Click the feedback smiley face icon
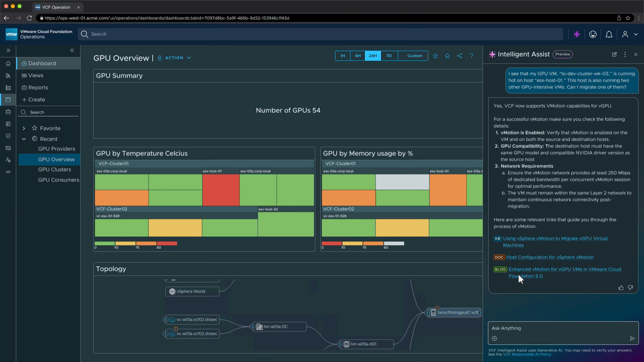This screenshot has height=362, width=644. point(593,35)
